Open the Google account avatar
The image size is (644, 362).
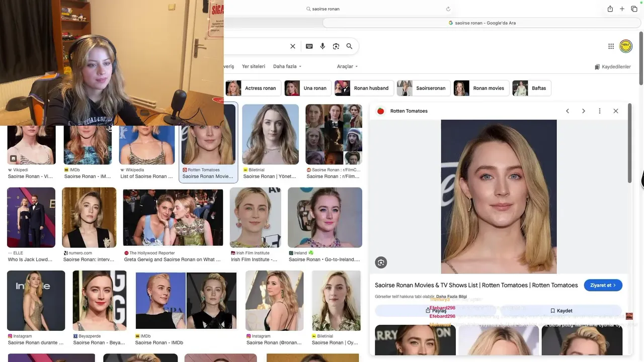point(626,46)
